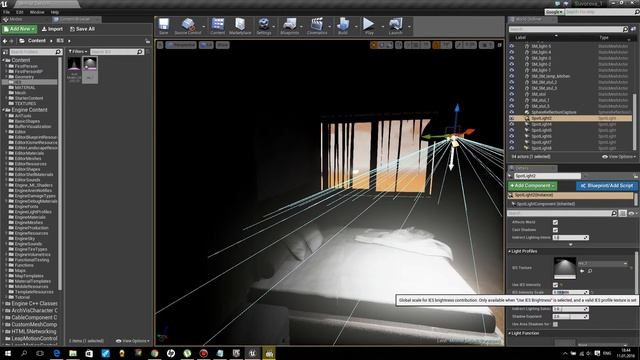Open the Content toolbar icon
This screenshot has width=640, height=360.
(x=218, y=26)
